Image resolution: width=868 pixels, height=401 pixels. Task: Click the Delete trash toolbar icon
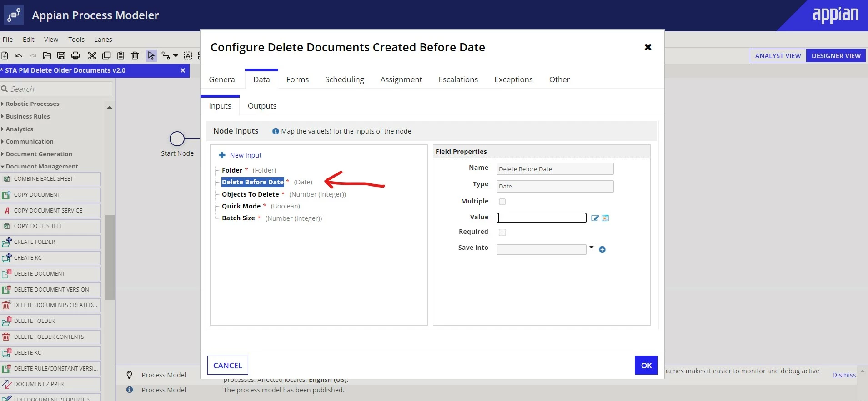tap(135, 56)
